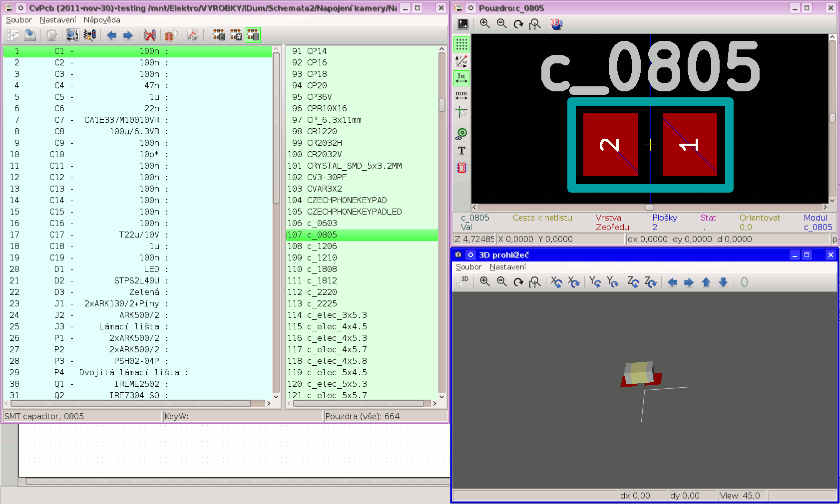
Task: Open CvPcb configuration gear icon
Action: click(x=51, y=35)
